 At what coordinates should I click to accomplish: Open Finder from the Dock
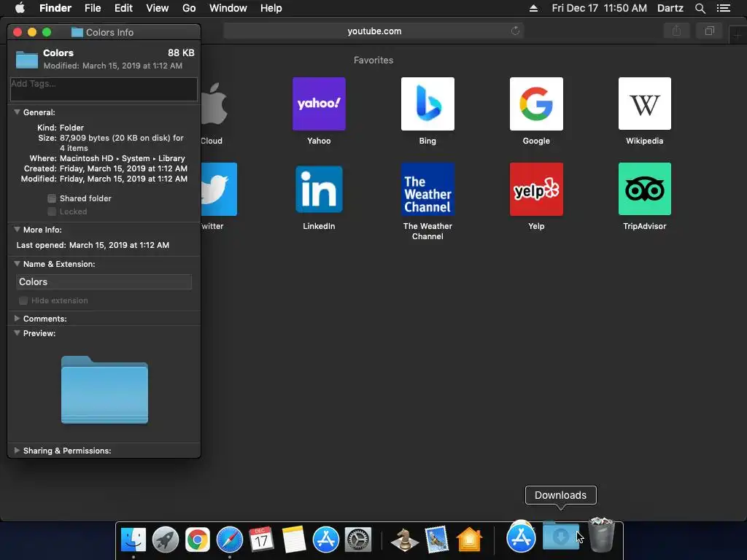(133, 540)
